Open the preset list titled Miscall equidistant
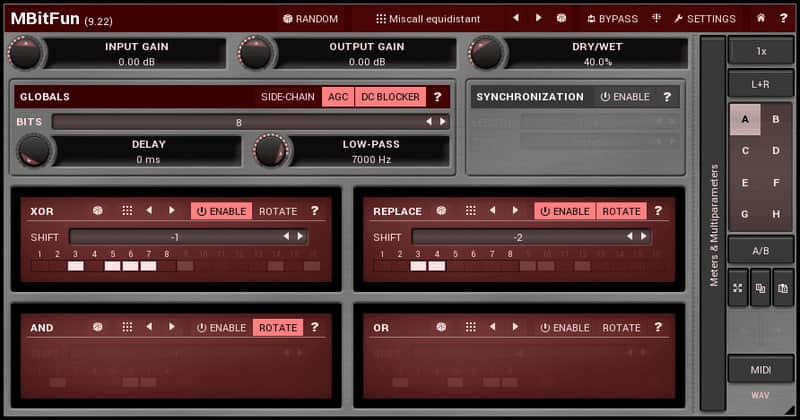The image size is (800, 420). click(428, 19)
